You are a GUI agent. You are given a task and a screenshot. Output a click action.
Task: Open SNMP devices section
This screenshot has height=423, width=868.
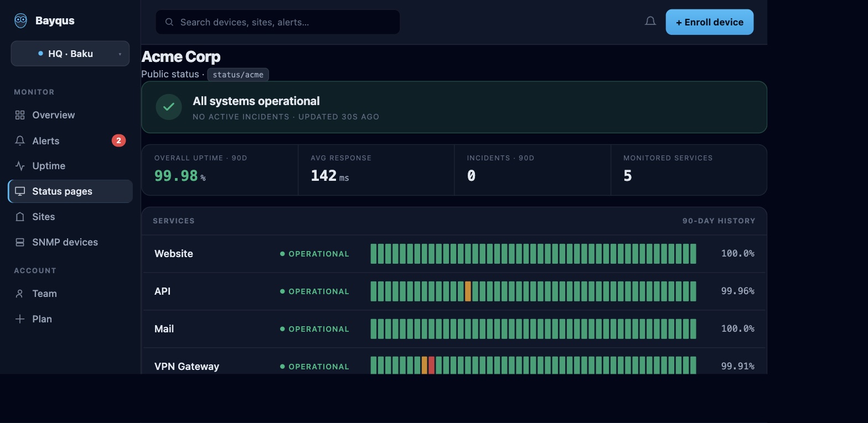[70, 242]
